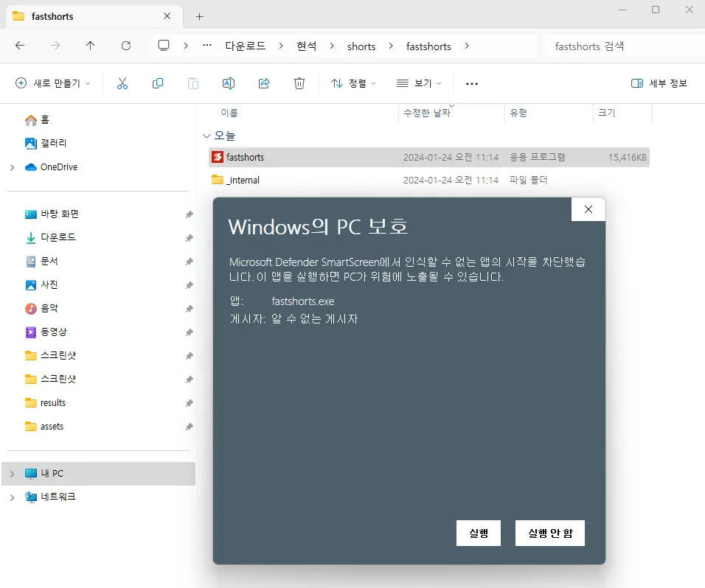Go up one folder level arrow
The width and height of the screenshot is (705, 588).
coord(91,46)
